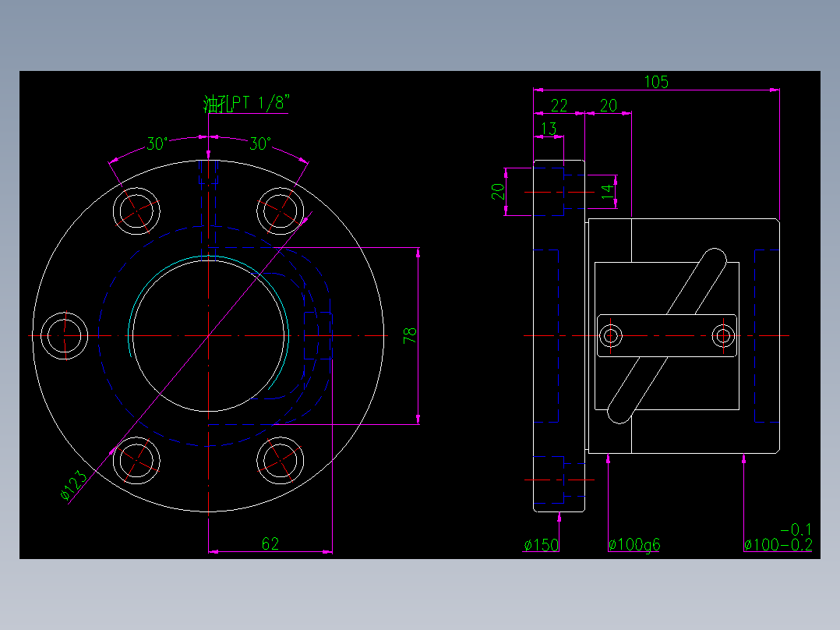Click the oil hole PT 1/8" annotation

coord(246,103)
